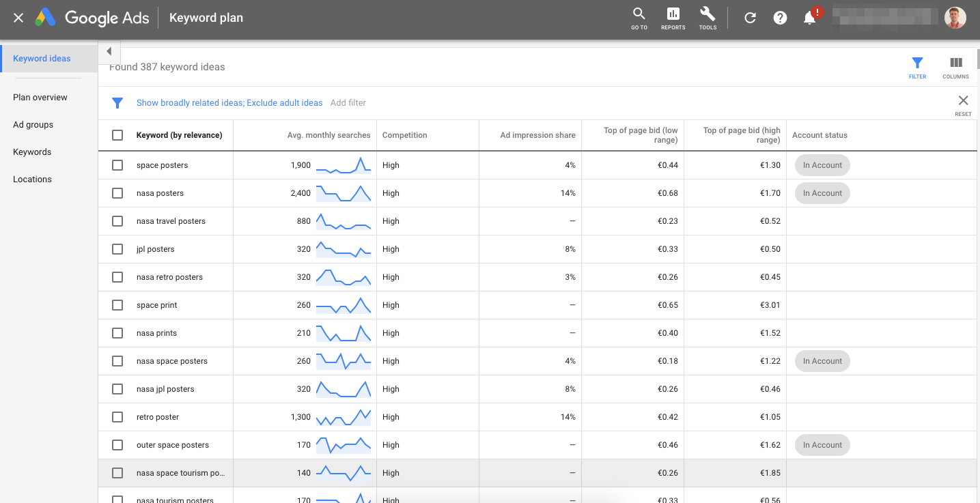This screenshot has height=503, width=980.
Task: Sort by Avg. monthly searches column header
Action: (328, 135)
